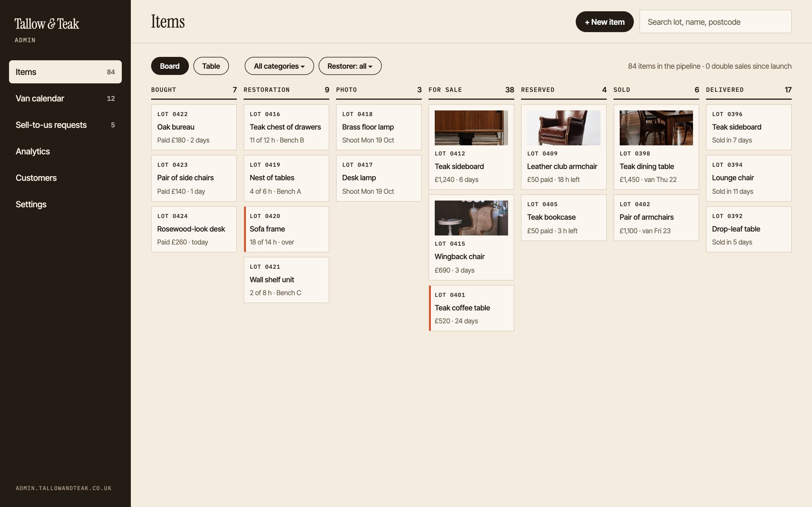Open the Leather club armchair photo
This screenshot has width=812, height=507.
pyautogui.click(x=563, y=128)
